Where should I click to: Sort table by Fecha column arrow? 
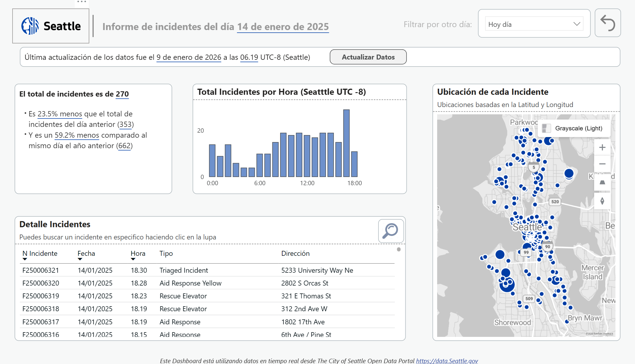[80, 259]
